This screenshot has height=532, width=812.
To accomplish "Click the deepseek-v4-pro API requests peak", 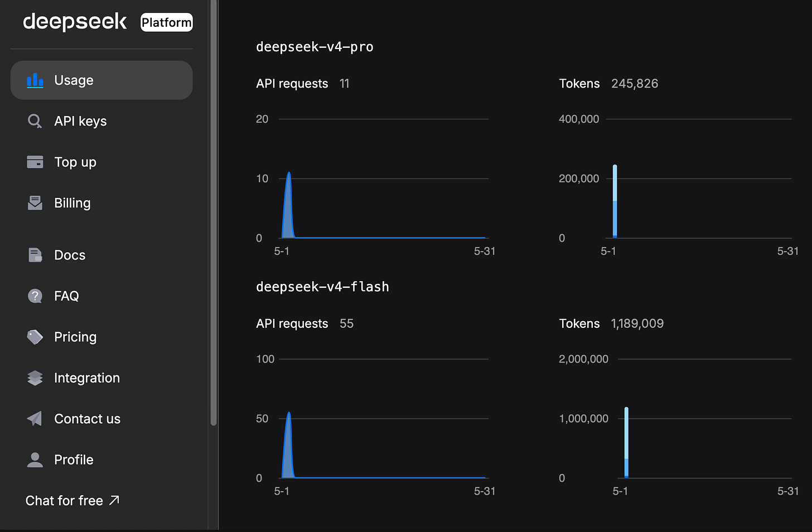I will [289, 174].
